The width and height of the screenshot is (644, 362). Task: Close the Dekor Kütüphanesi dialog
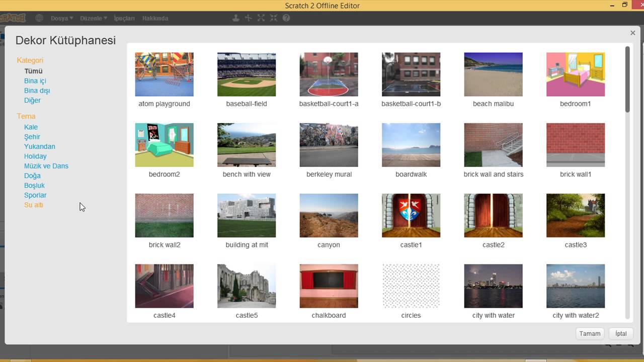point(633,33)
